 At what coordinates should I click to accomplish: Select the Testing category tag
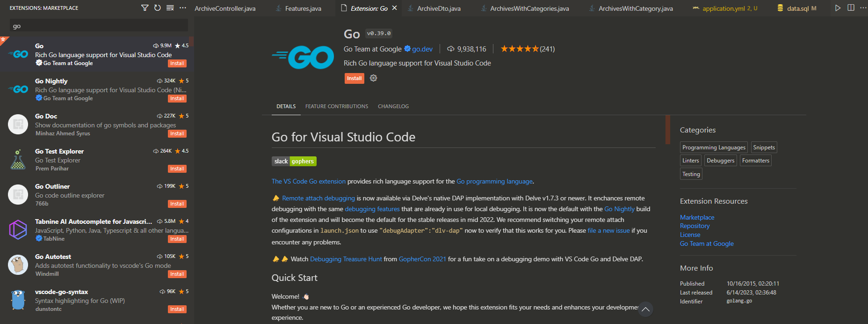691,174
